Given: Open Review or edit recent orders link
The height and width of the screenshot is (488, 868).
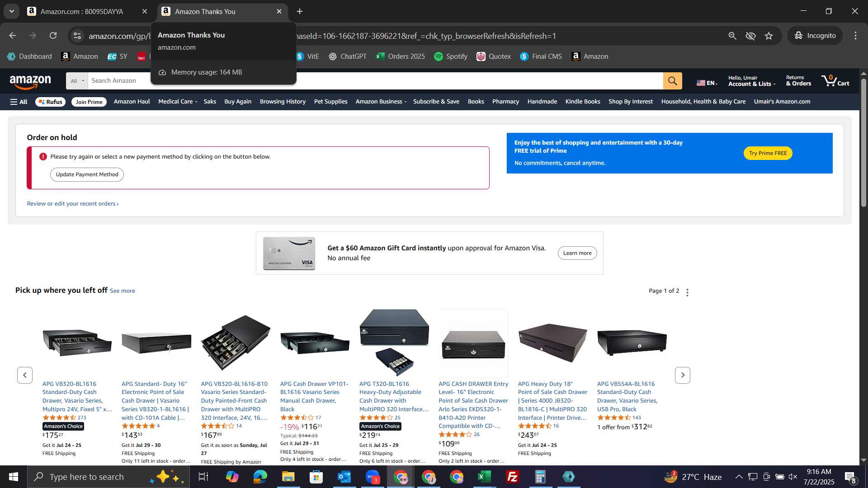Looking at the screenshot, I should 72,204.
